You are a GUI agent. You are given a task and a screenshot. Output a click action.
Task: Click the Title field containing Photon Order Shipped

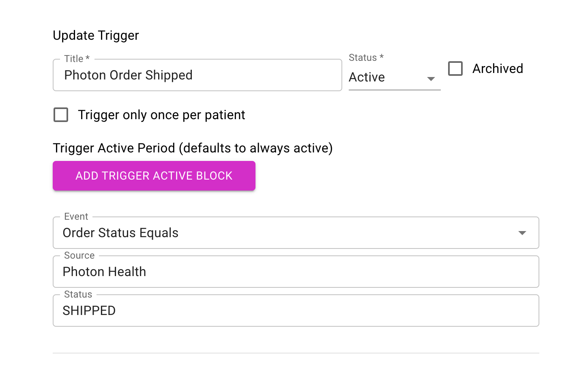[x=197, y=75]
